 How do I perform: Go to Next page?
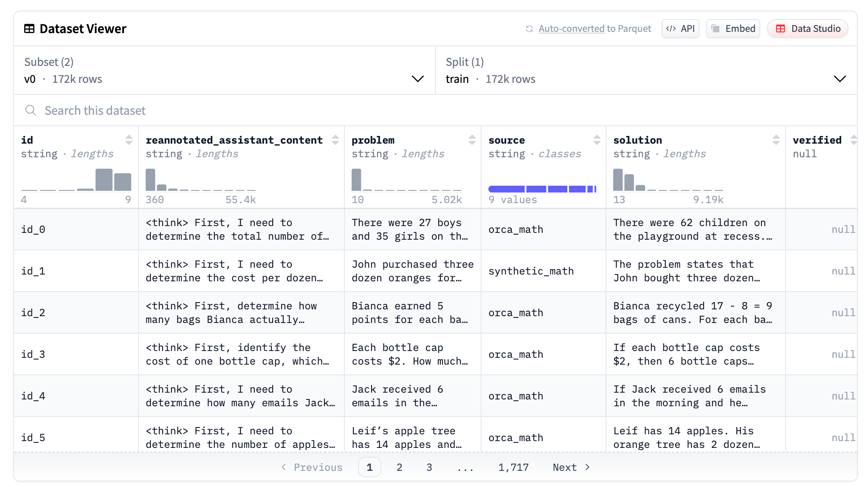point(571,467)
